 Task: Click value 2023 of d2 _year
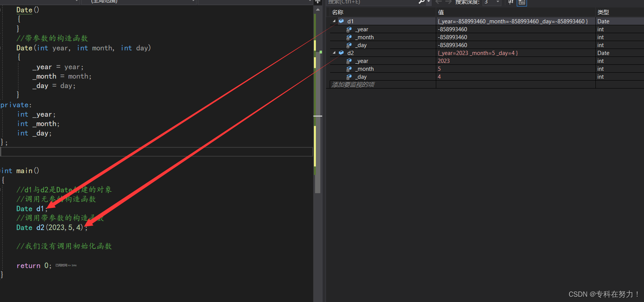coord(443,61)
